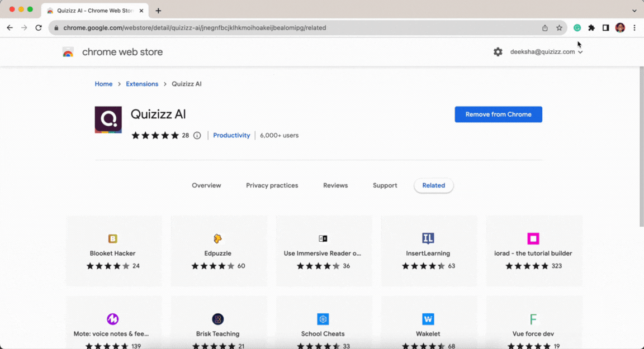Open the Productivity category link

pyautogui.click(x=231, y=135)
